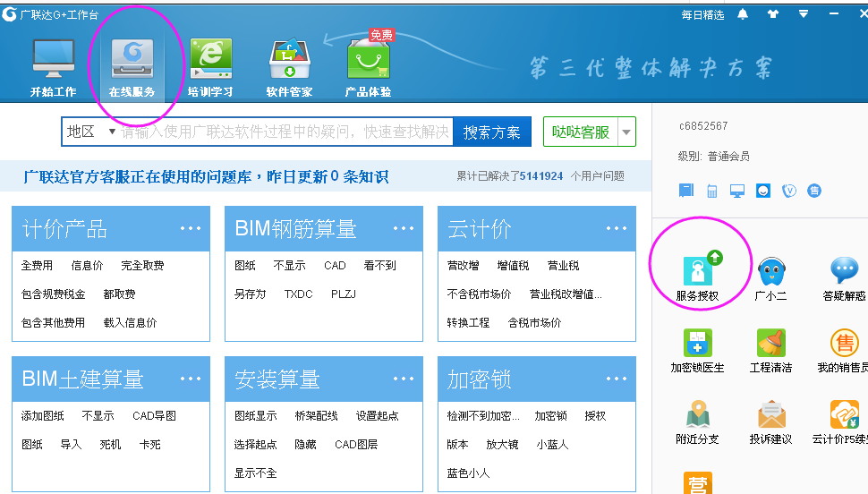Click the CAD keyword under BIM钢筋算量
The height and width of the screenshot is (494, 868).
[335, 265]
